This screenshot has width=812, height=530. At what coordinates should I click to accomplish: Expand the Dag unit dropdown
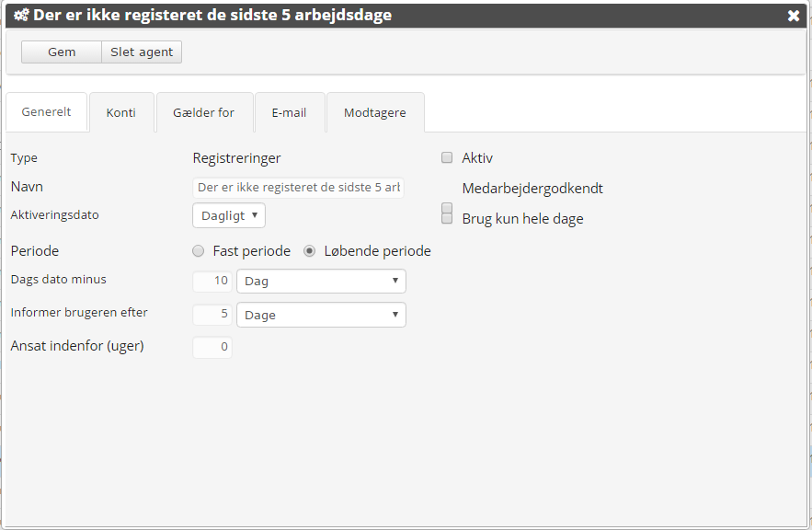point(321,282)
